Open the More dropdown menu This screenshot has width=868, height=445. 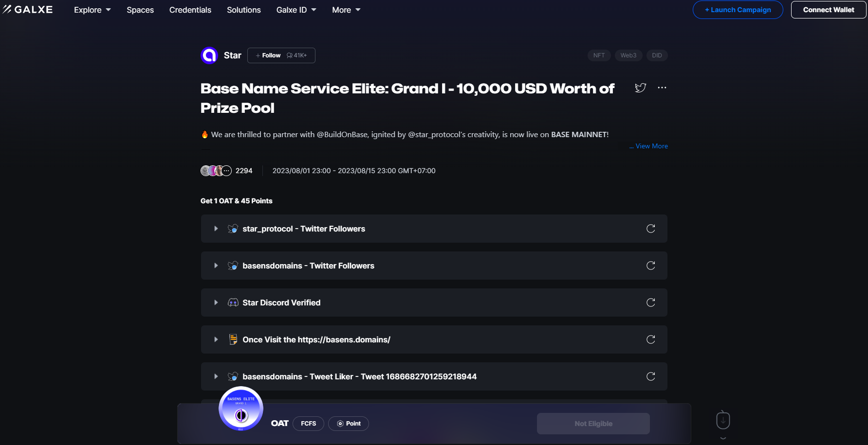(x=346, y=10)
